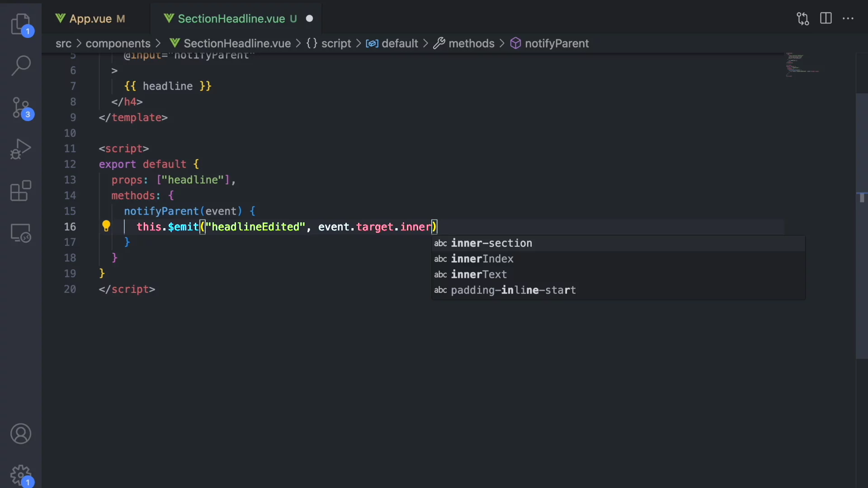Viewport: 868px width, 488px height.
Task: Choose innerIndex from autocomplete suggestions
Action: click(618, 259)
